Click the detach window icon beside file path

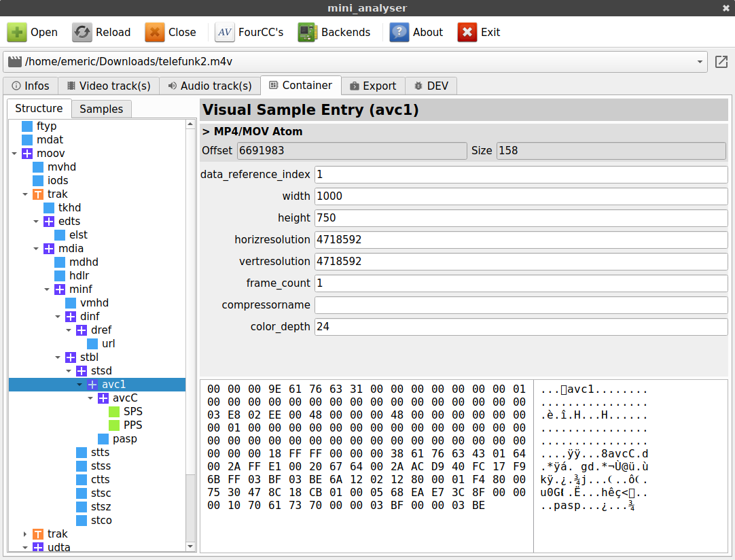click(x=721, y=62)
